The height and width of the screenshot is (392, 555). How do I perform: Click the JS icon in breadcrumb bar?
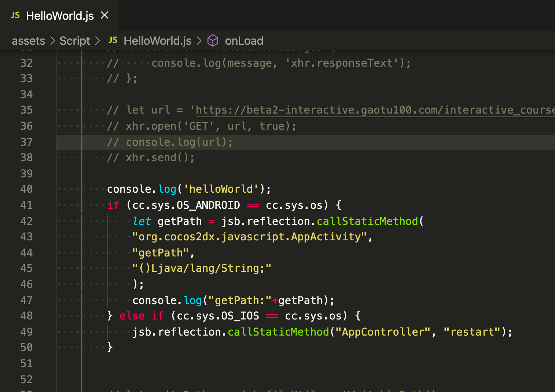tap(113, 40)
